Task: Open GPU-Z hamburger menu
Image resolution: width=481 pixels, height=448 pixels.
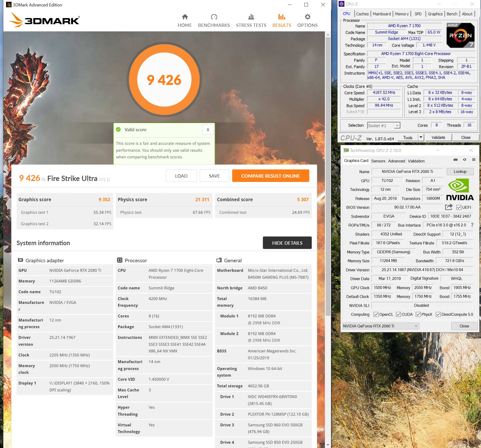Action: pyautogui.click(x=474, y=160)
